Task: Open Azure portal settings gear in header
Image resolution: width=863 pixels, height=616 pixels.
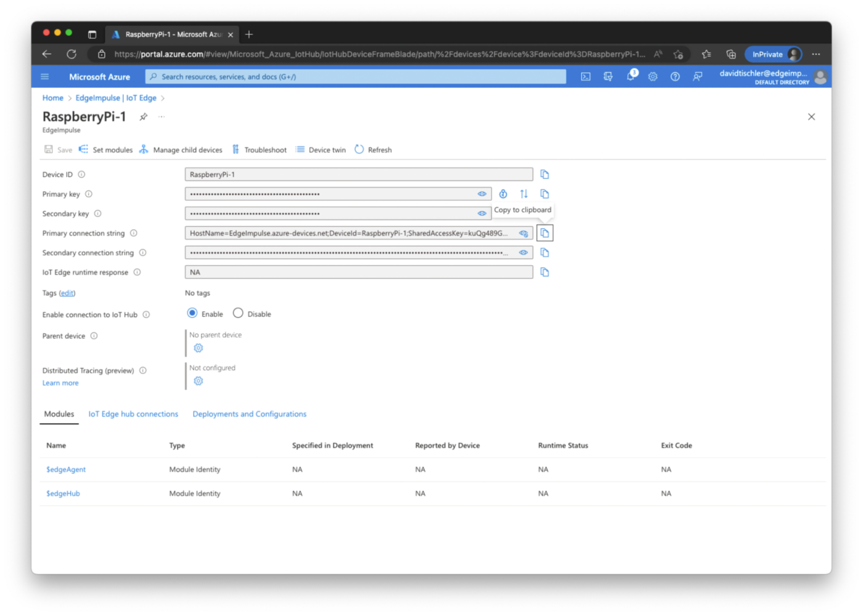Action: [653, 76]
